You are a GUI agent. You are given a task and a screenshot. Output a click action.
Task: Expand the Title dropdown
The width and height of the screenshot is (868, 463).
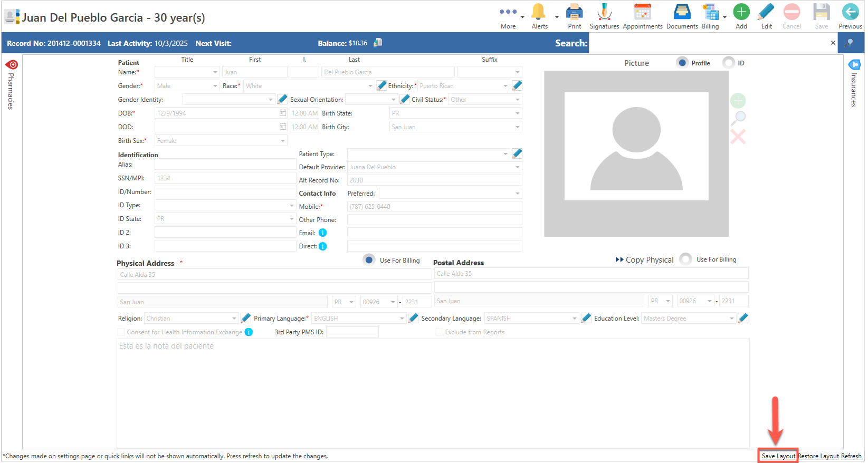[215, 72]
